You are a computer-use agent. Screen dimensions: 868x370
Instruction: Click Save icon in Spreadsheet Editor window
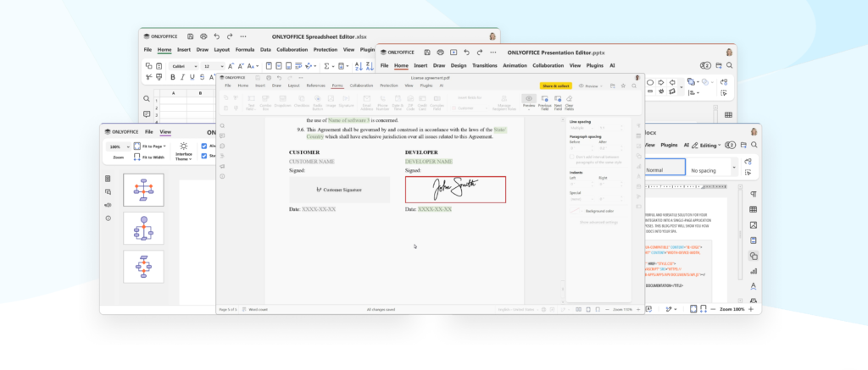point(191,36)
